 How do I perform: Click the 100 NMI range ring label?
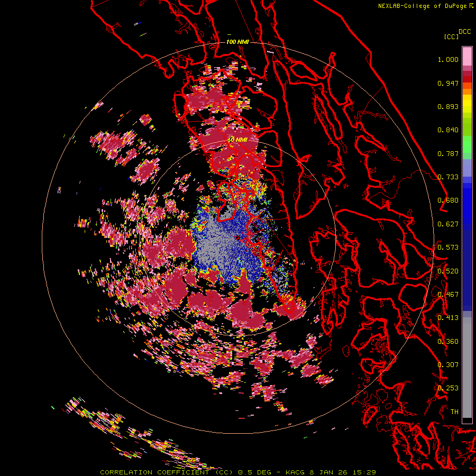[x=237, y=42]
